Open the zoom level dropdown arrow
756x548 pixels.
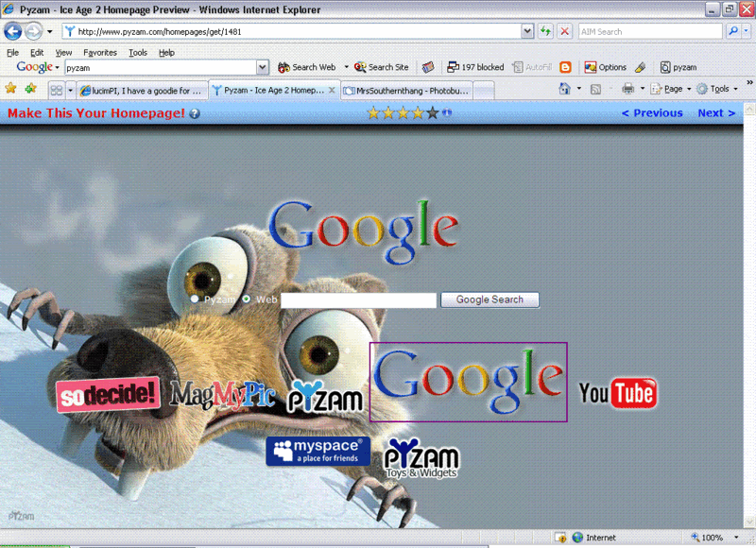(736, 538)
